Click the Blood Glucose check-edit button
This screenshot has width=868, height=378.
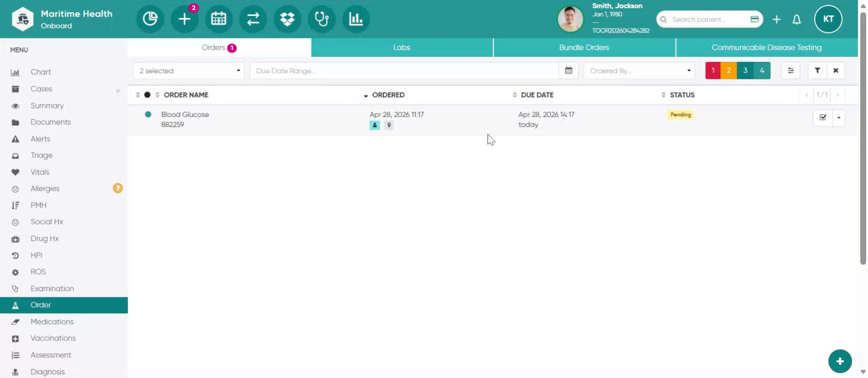coord(823,118)
